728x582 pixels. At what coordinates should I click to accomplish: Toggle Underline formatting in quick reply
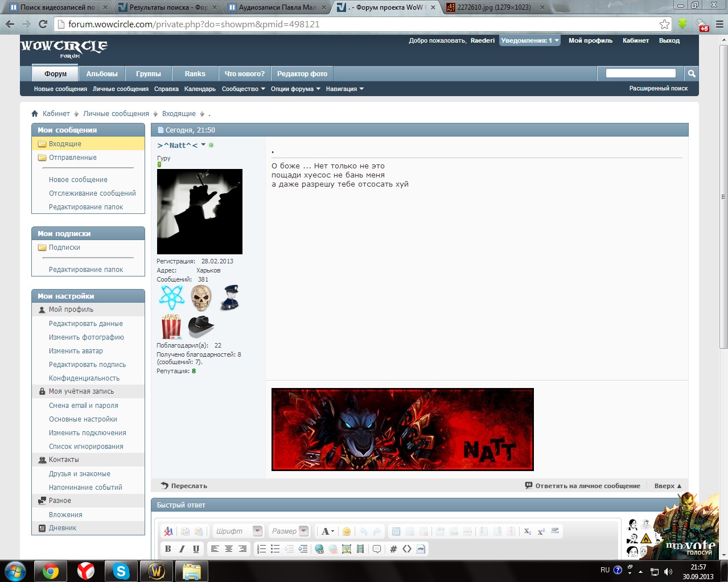click(x=196, y=549)
